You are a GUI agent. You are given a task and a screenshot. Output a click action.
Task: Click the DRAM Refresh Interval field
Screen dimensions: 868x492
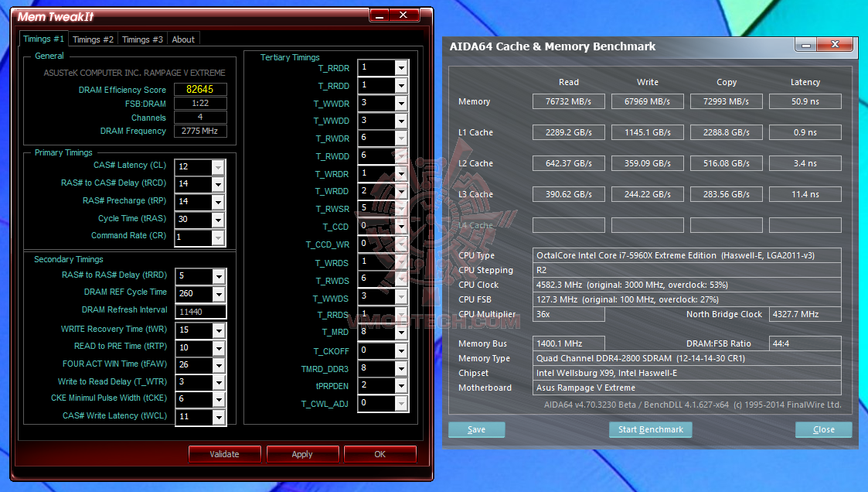click(x=200, y=312)
